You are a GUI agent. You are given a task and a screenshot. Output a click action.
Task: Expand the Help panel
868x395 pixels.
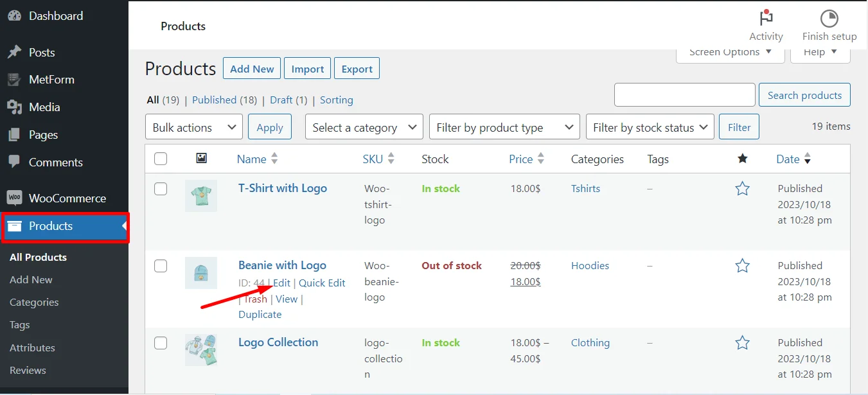coord(820,53)
